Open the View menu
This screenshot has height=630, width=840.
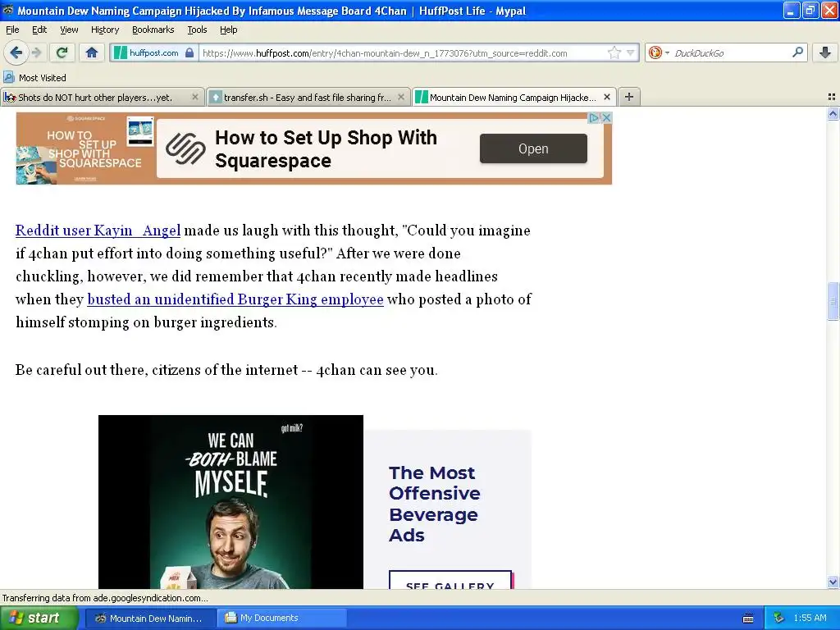click(69, 30)
